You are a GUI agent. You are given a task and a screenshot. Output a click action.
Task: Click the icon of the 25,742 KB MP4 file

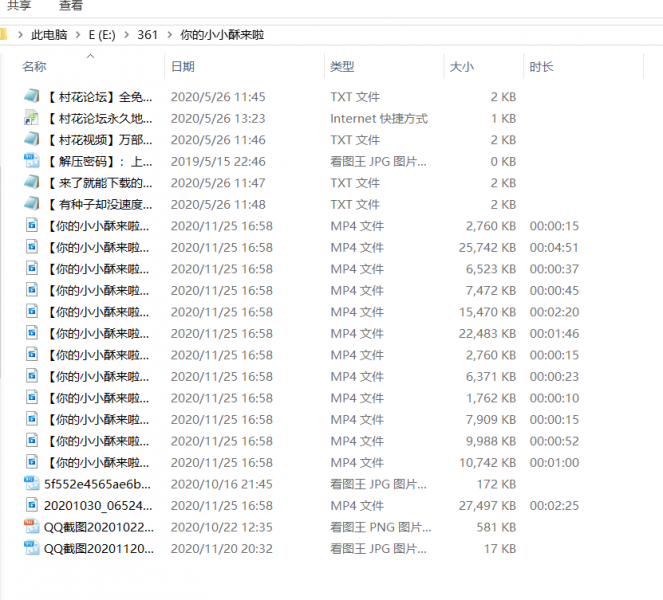pos(31,248)
